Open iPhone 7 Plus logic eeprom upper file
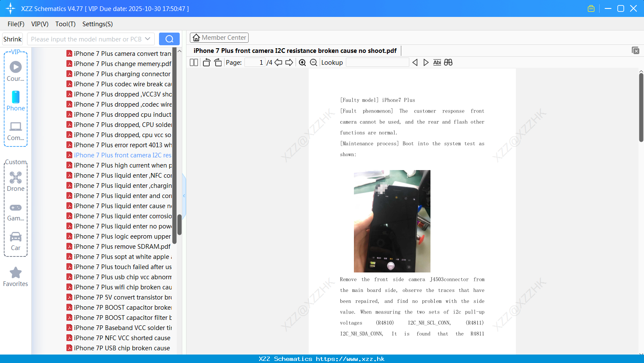The width and height of the screenshot is (644, 363). click(119, 236)
